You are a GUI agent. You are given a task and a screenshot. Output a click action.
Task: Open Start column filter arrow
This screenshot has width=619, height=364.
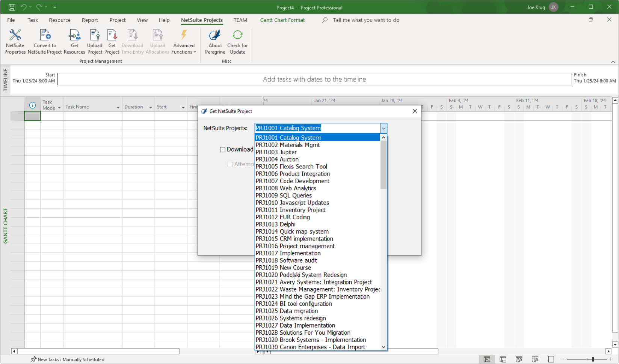pos(183,107)
